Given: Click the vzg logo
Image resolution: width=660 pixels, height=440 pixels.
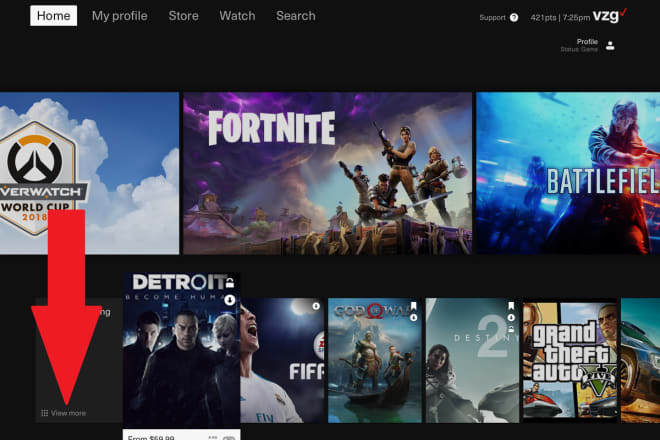Looking at the screenshot, I should tap(609, 16).
